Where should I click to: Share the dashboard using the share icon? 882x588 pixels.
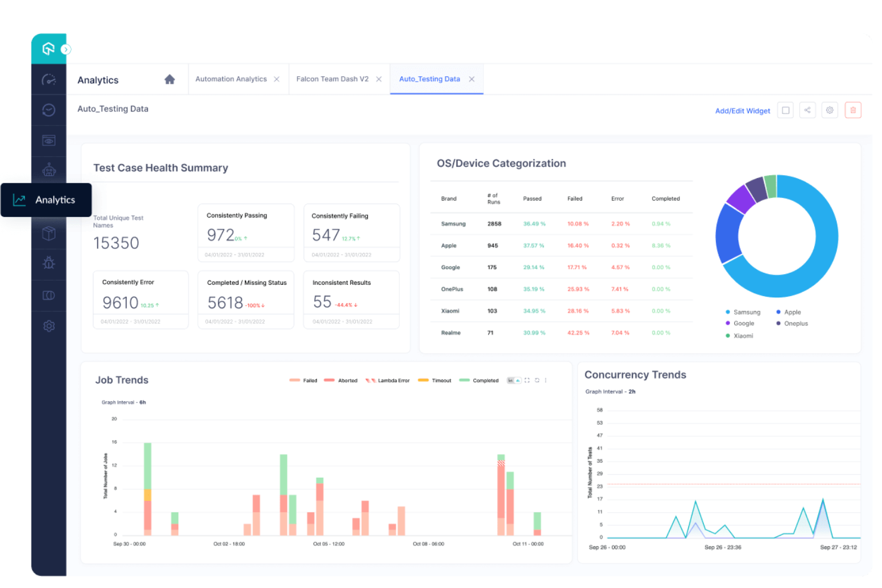pos(808,110)
